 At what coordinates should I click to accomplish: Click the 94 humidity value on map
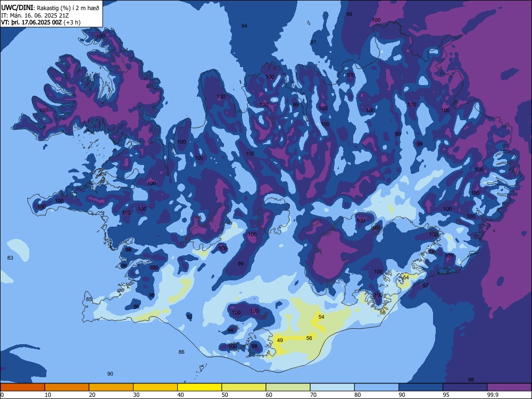click(244, 26)
